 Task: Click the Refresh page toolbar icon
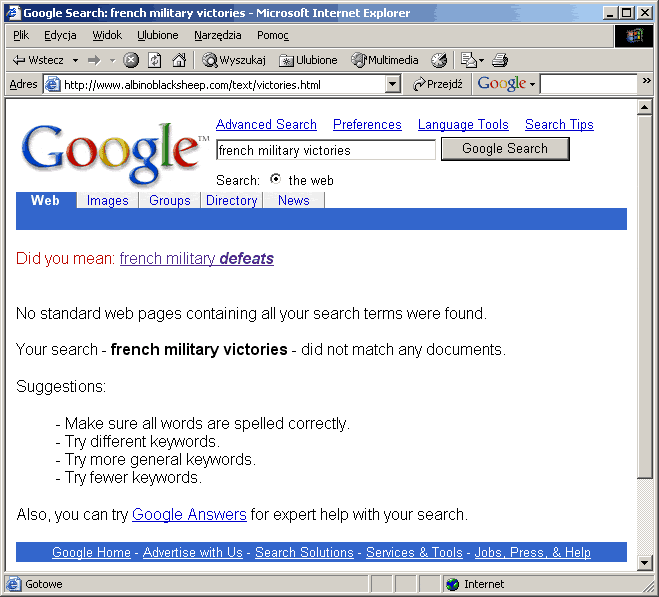[x=155, y=60]
